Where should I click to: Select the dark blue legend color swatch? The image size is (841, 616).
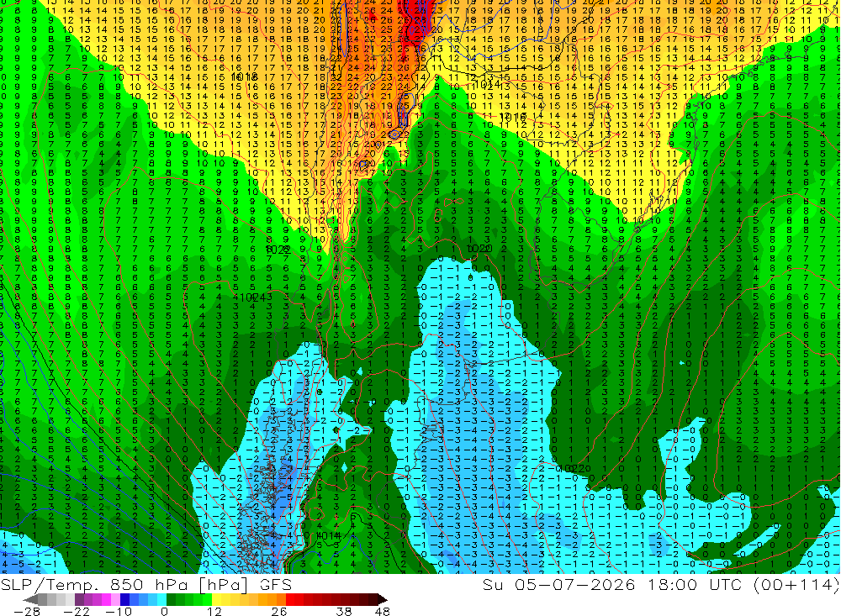click(124, 599)
